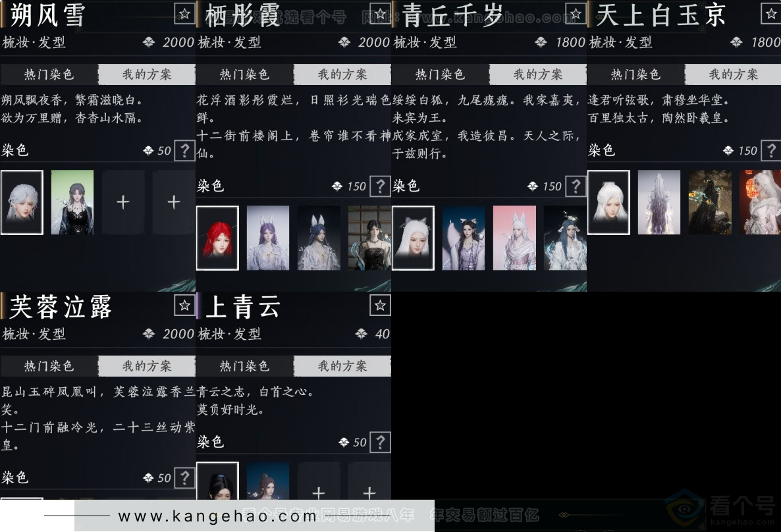Image resolution: width=781 pixels, height=532 pixels.
Task: Select the white-haired thumbnail in 青丘千岁 panel
Action: tap(413, 238)
